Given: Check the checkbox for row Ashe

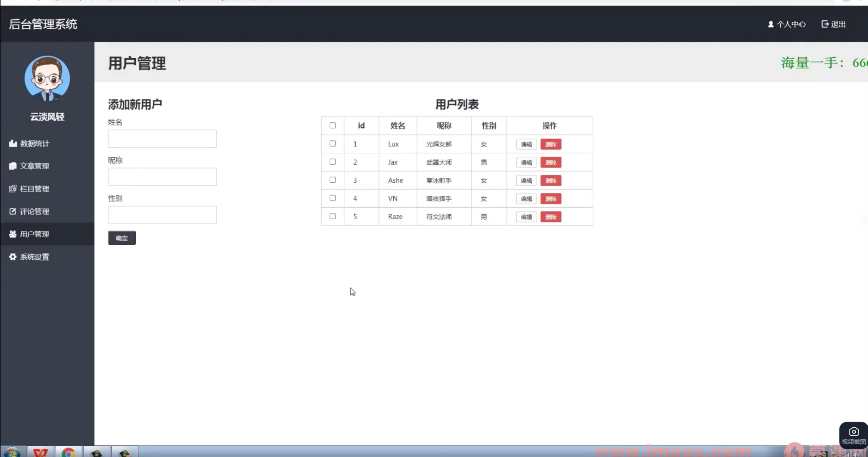Looking at the screenshot, I should 333,180.
